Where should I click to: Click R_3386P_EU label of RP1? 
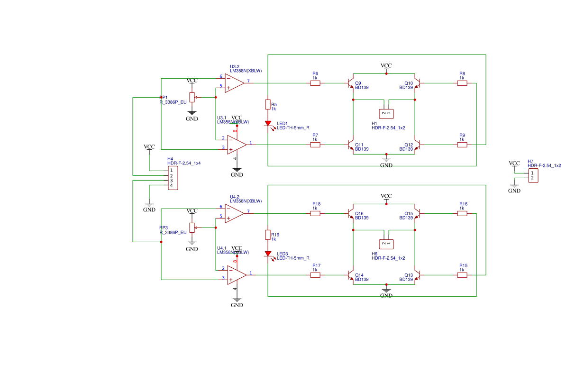click(x=173, y=102)
